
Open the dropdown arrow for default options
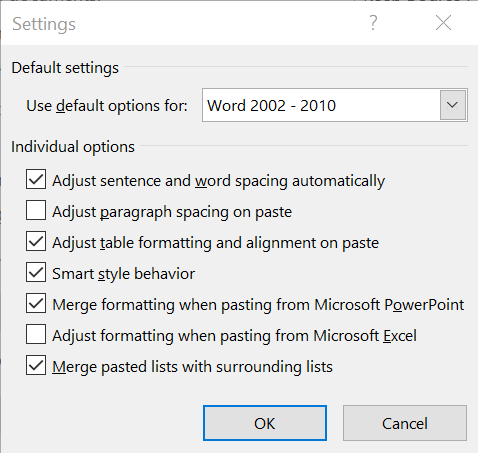(453, 105)
